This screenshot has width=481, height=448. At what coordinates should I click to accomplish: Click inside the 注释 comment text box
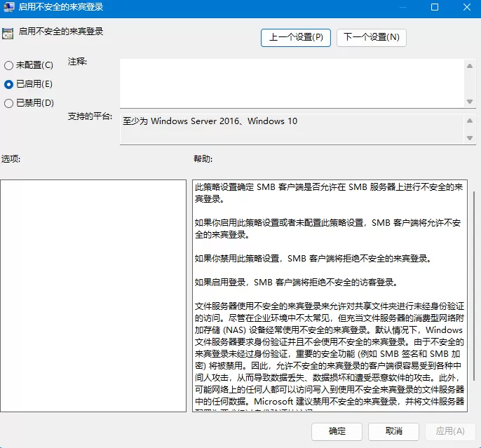[x=292, y=83]
